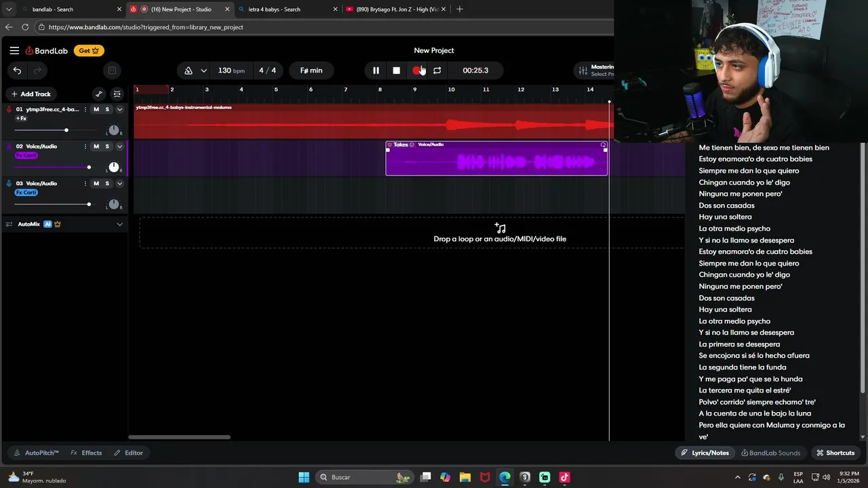Open Takes on the Voice/Audio region

(x=400, y=144)
